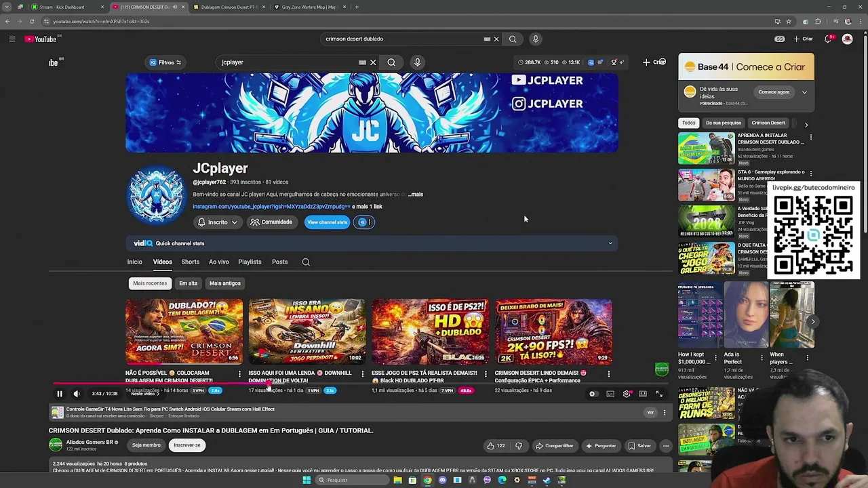Image resolution: width=868 pixels, height=488 pixels.
Task: Expand the Base44 ad dropdown chevron
Action: point(804,92)
